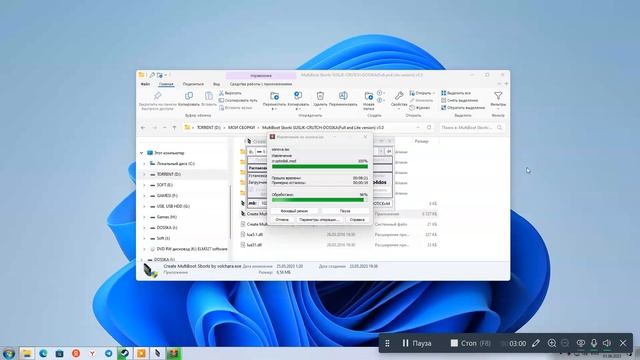This screenshot has height=360, width=640.
Task: Expand Локальный диск (C:) in tree
Action: click(x=144, y=164)
